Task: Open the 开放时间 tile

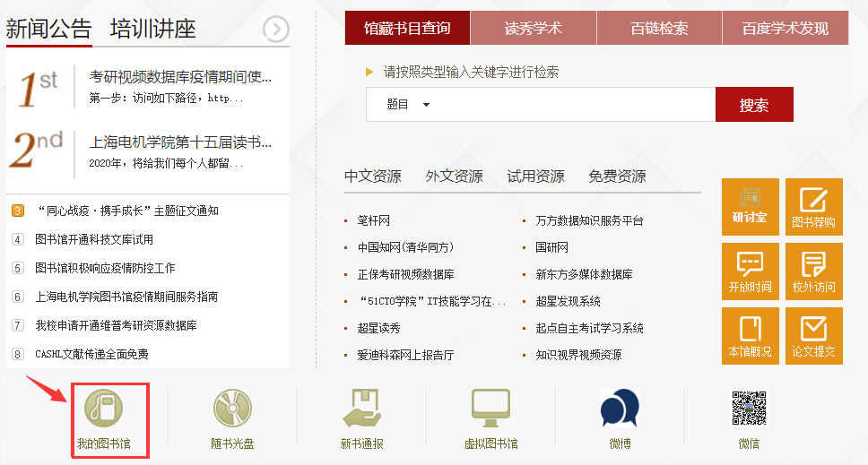Action: 750,271
